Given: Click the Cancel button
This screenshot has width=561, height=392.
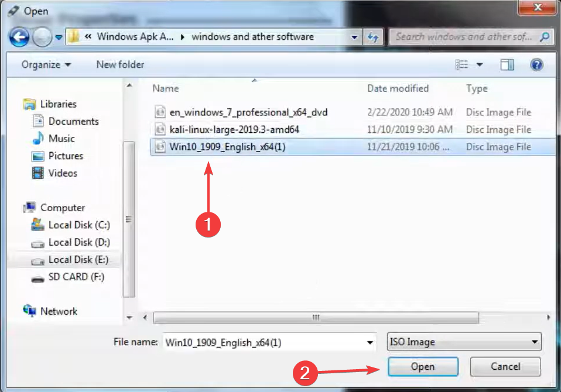Looking at the screenshot, I should [x=505, y=367].
